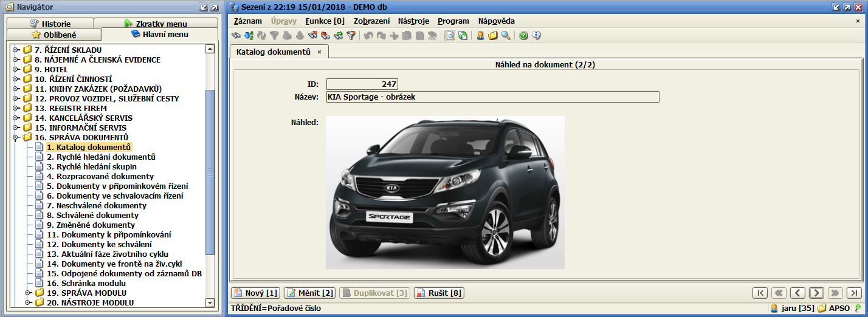
Task: Click the grayed cut scissors icon
Action: [x=394, y=35]
